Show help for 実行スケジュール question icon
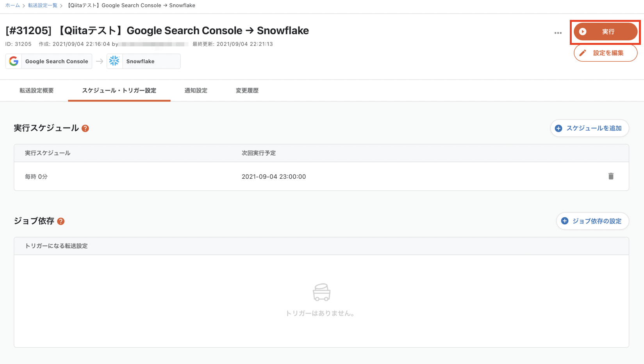644x364 pixels. pos(85,128)
